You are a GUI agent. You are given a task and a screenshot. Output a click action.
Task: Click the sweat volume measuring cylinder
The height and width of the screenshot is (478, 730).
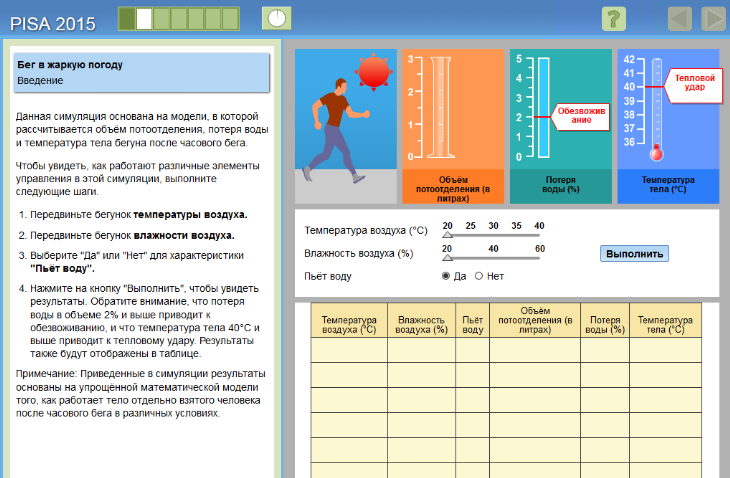click(x=440, y=108)
